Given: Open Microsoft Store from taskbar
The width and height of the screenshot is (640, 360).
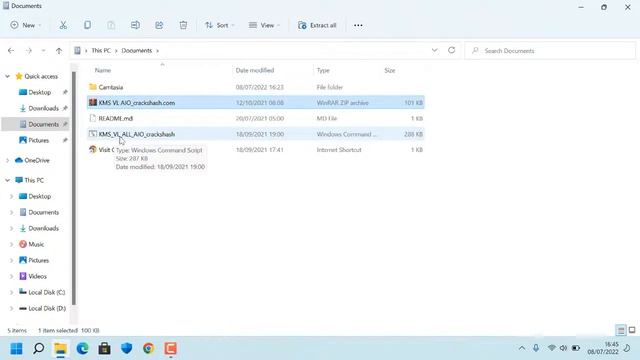Looking at the screenshot, I should (104, 349).
